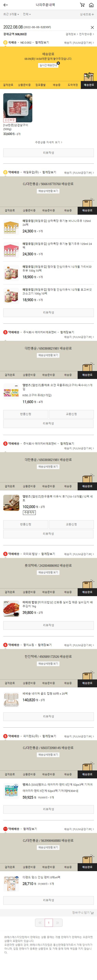The width and height of the screenshot is (97, 980).
Task: Open the shopping cart icon
Action: pos(82,5)
